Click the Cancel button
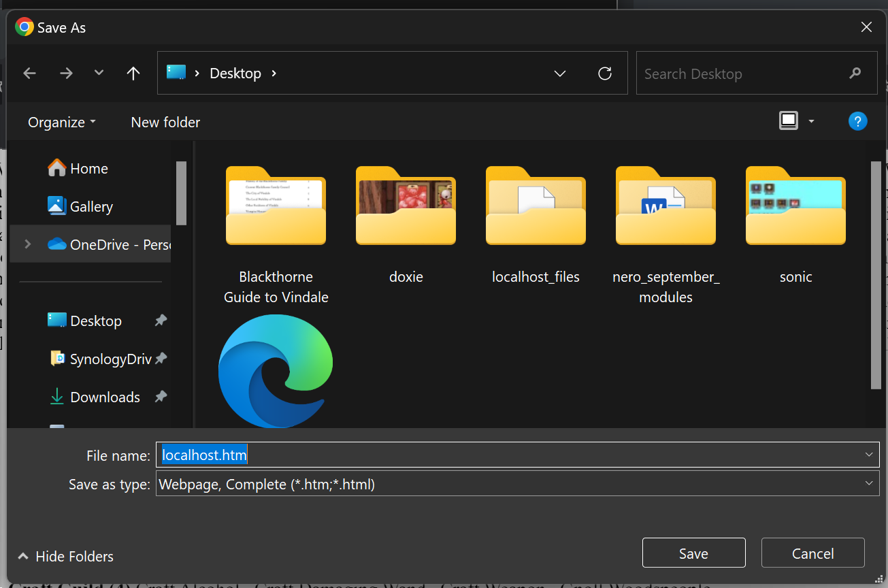Screen dimensions: 888x588 click(x=812, y=553)
